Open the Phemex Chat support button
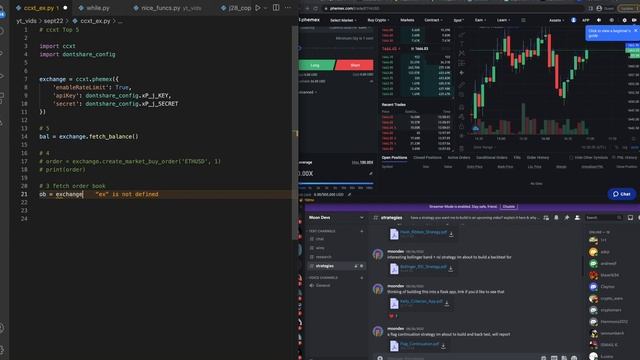640x360 pixels. pyautogui.click(x=622, y=194)
